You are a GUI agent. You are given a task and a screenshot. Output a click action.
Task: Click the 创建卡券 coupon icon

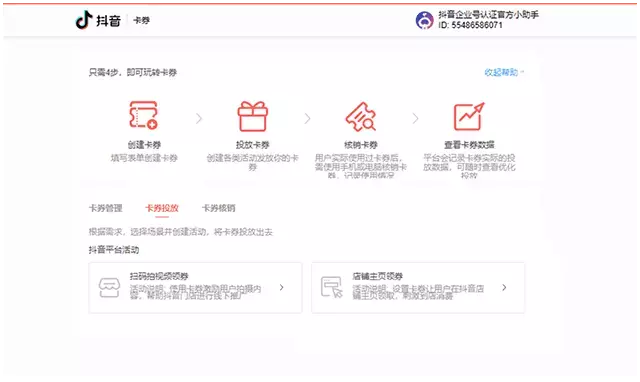(x=144, y=115)
